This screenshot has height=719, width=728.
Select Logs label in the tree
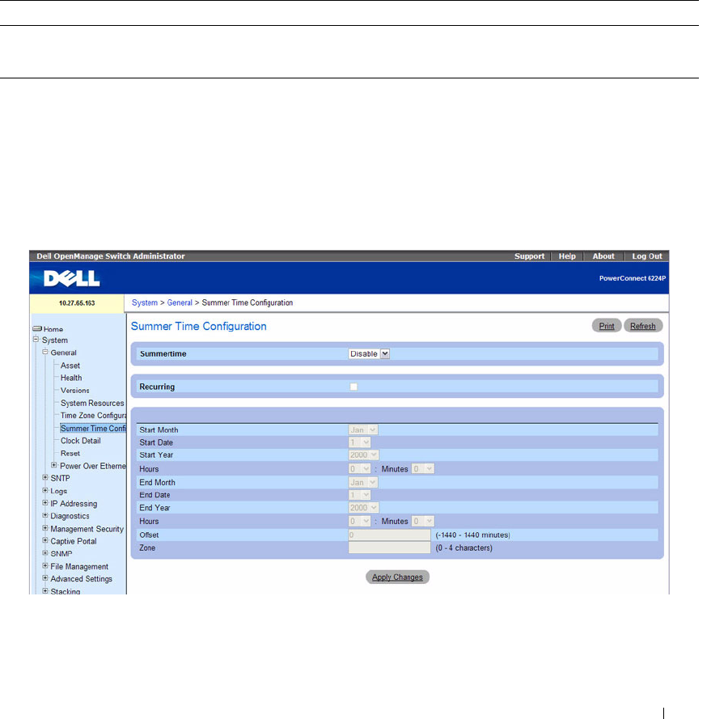pos(58,491)
